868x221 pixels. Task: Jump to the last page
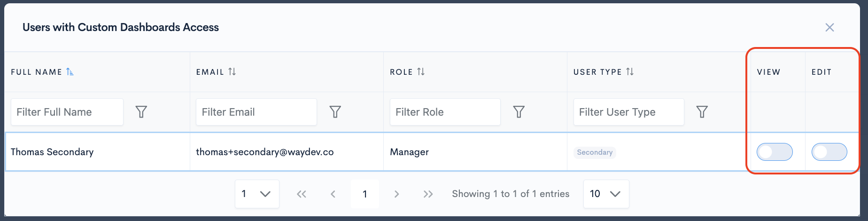[x=428, y=194]
